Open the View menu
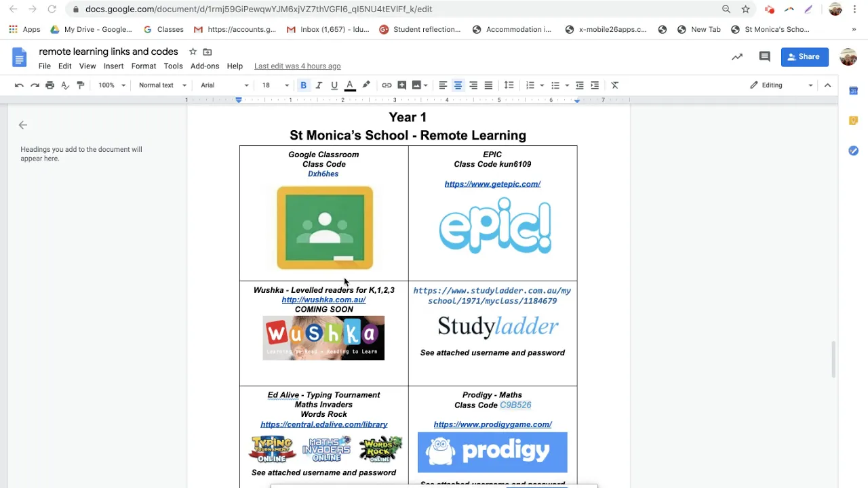 [87, 66]
